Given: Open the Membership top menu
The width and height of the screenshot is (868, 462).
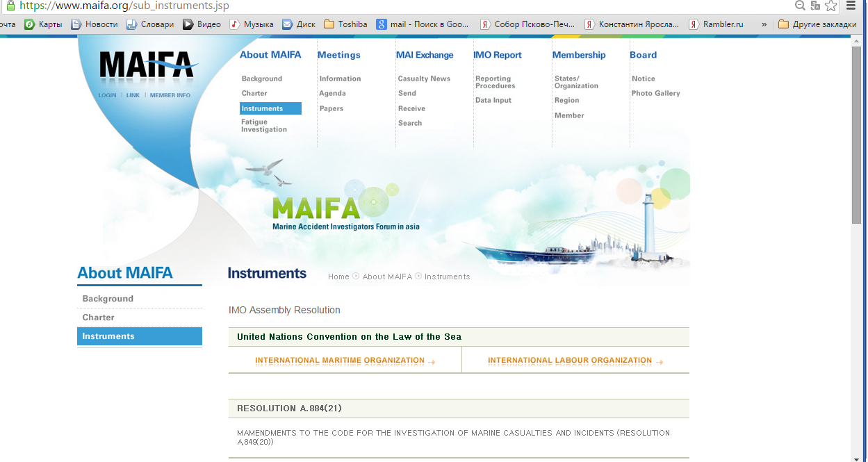Looking at the screenshot, I should pyautogui.click(x=579, y=55).
